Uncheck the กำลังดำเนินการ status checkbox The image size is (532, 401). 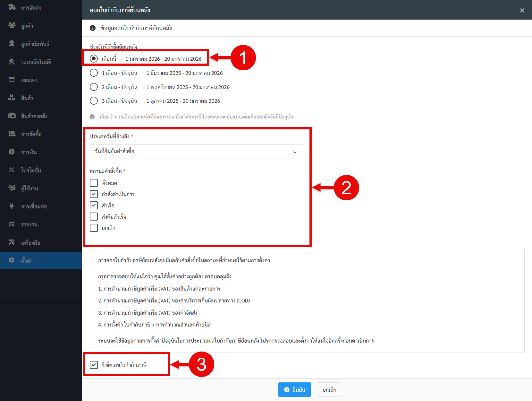(94, 194)
